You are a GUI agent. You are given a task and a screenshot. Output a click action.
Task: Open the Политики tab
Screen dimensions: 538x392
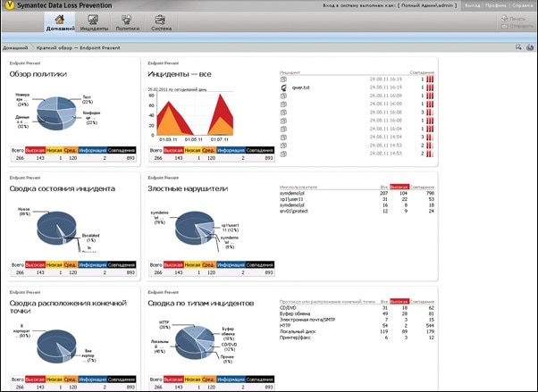pyautogui.click(x=127, y=22)
